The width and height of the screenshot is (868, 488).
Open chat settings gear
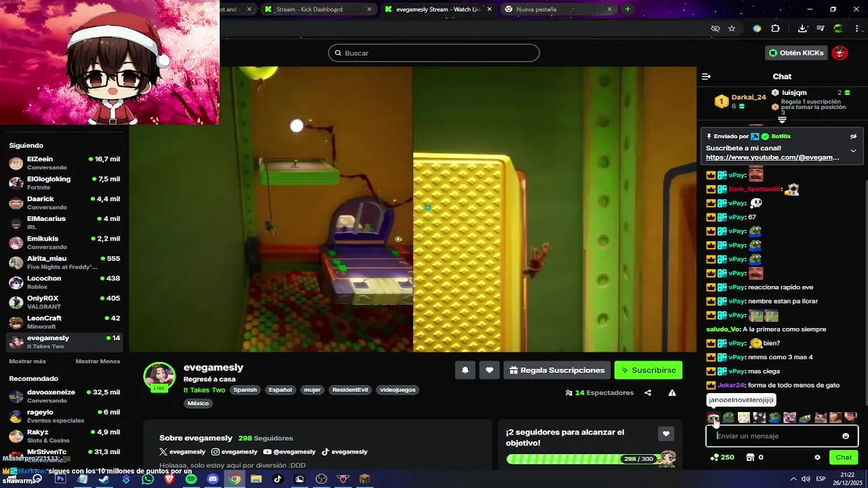point(817,457)
